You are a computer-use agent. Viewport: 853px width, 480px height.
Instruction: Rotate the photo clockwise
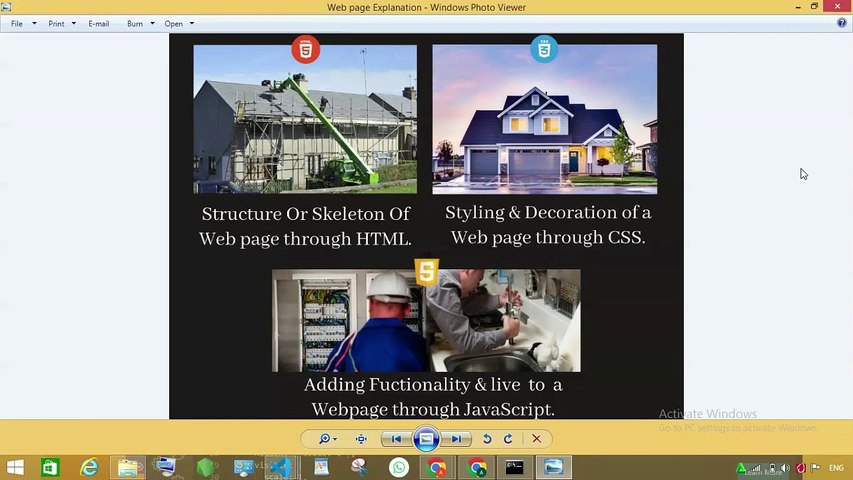click(508, 439)
